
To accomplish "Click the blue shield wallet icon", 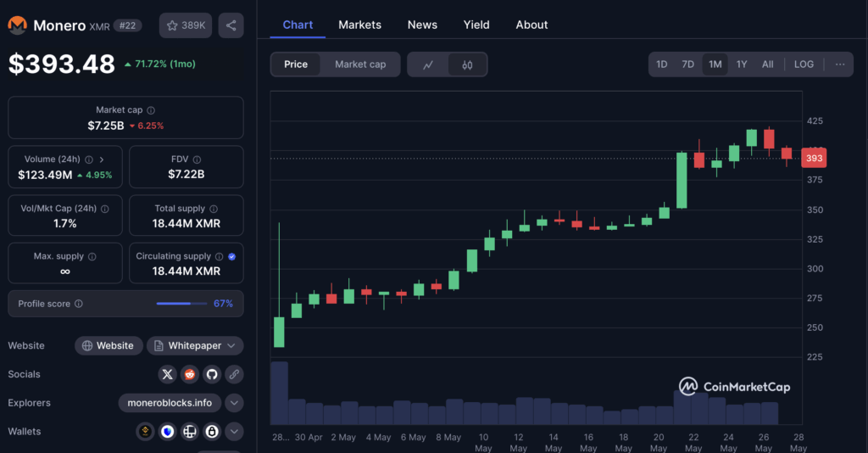I will 167,432.
